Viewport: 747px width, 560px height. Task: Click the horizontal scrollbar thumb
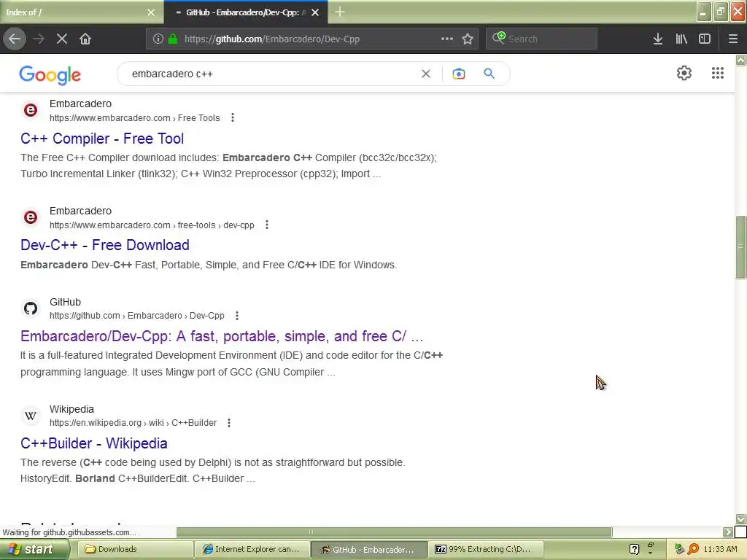tap(394, 532)
